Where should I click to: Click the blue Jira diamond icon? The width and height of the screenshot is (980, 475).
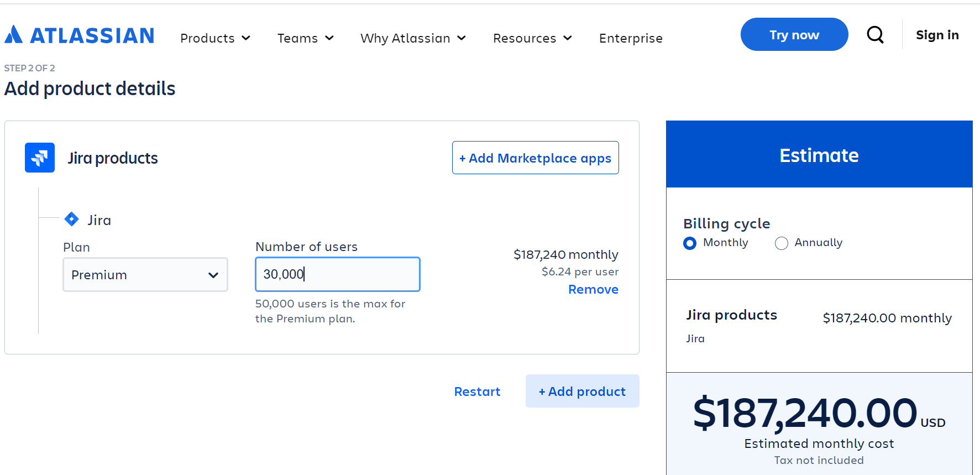[71, 220]
